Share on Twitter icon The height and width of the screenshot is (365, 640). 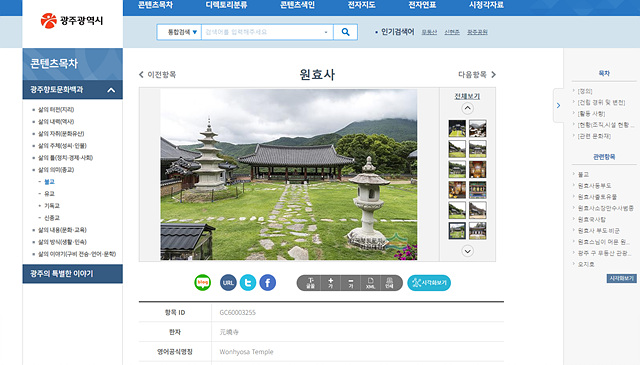[248, 283]
